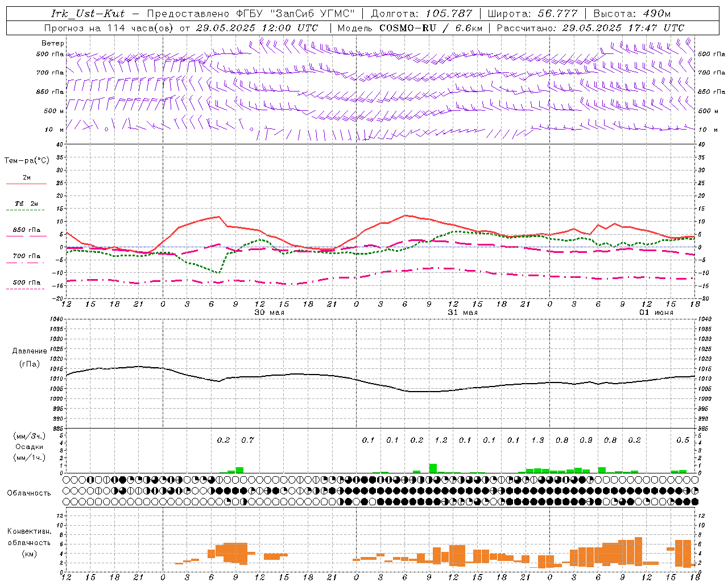Click the (гПа) pressure unit label
This screenshot has width=728, height=582.
[30, 364]
